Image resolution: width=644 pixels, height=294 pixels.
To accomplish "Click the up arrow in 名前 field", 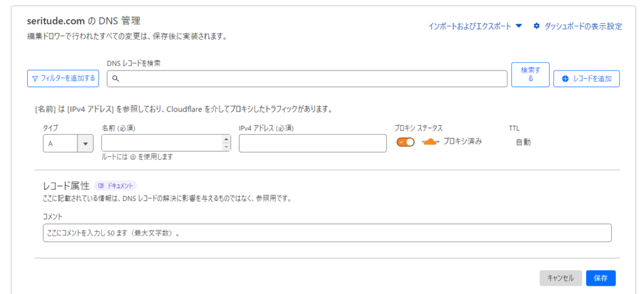I will 226,139.
